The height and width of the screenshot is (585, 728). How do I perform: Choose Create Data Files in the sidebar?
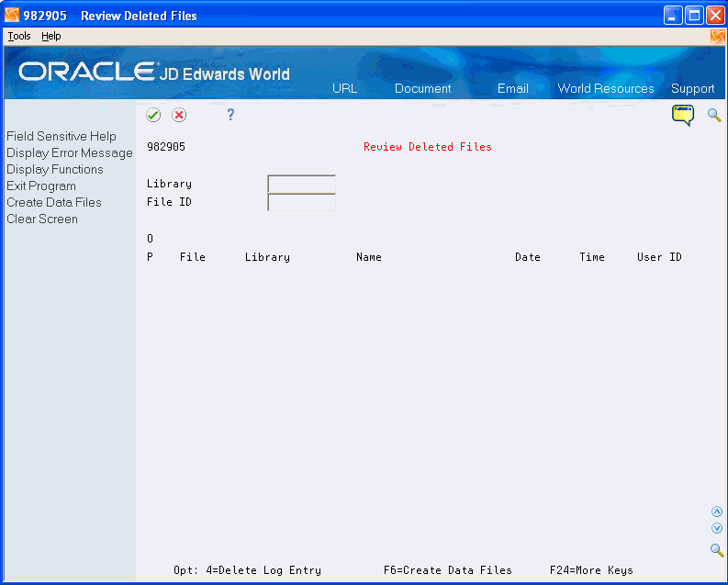54,202
